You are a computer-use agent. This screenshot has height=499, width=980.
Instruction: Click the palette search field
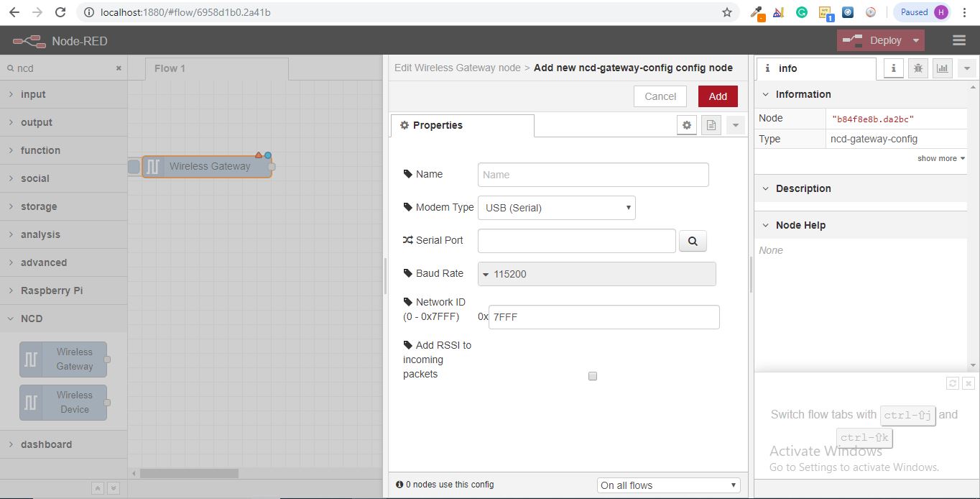[x=64, y=68]
